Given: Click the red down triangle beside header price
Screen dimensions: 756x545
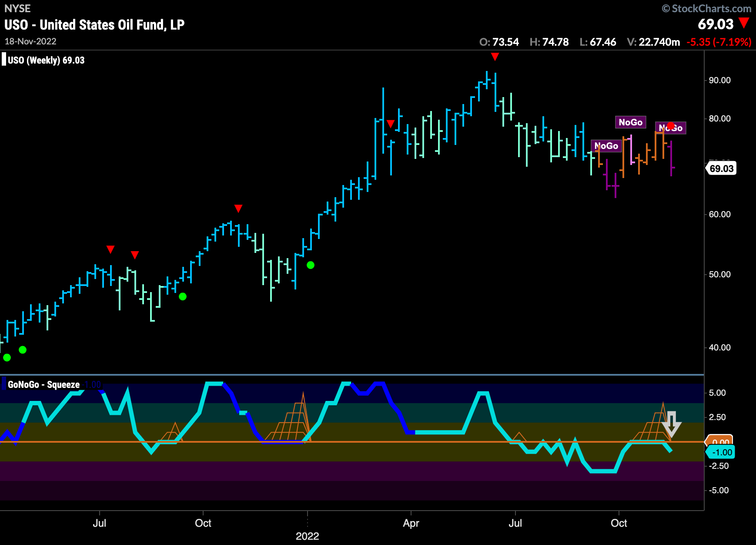Looking at the screenshot, I should click(x=744, y=23).
